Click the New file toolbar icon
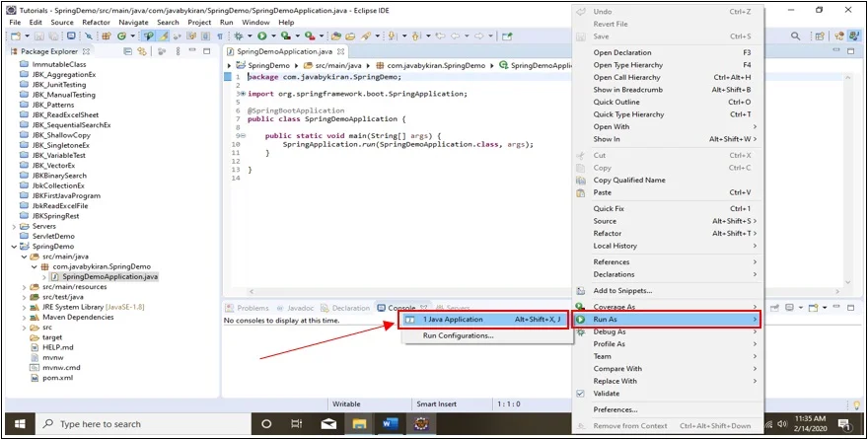868x440 pixels. coord(16,36)
